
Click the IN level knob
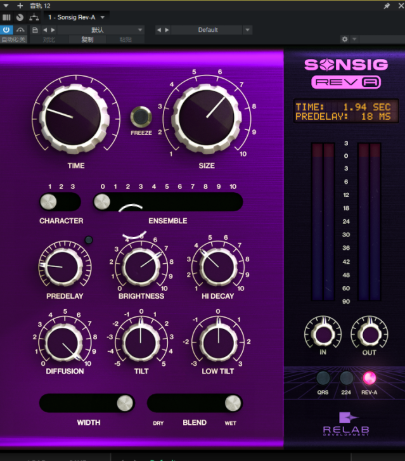pyautogui.click(x=323, y=334)
